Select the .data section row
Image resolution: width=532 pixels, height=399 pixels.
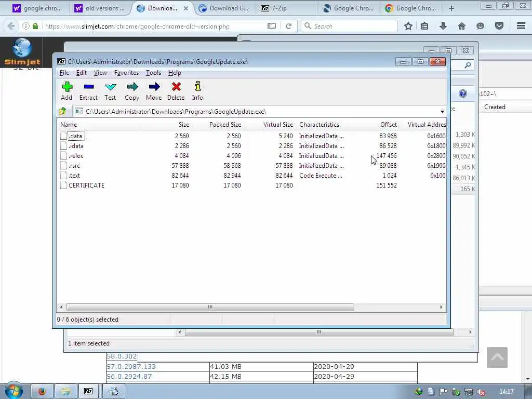point(251,136)
